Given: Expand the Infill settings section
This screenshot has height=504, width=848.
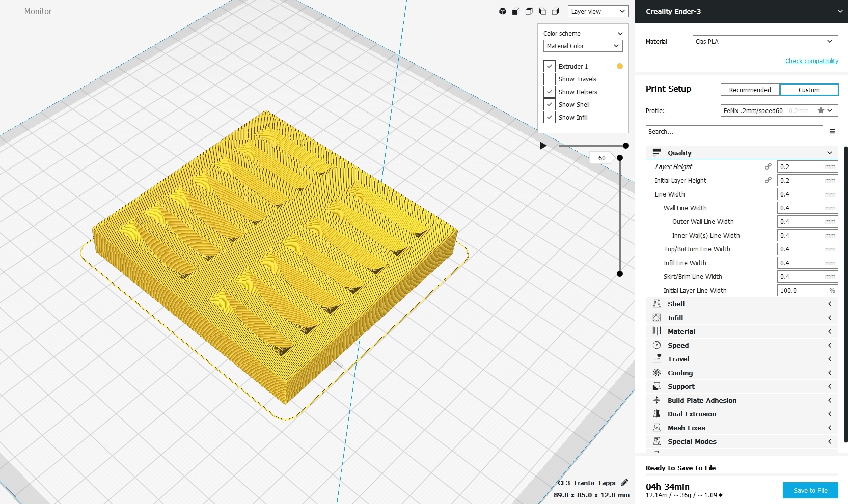Looking at the screenshot, I should coord(830,318).
